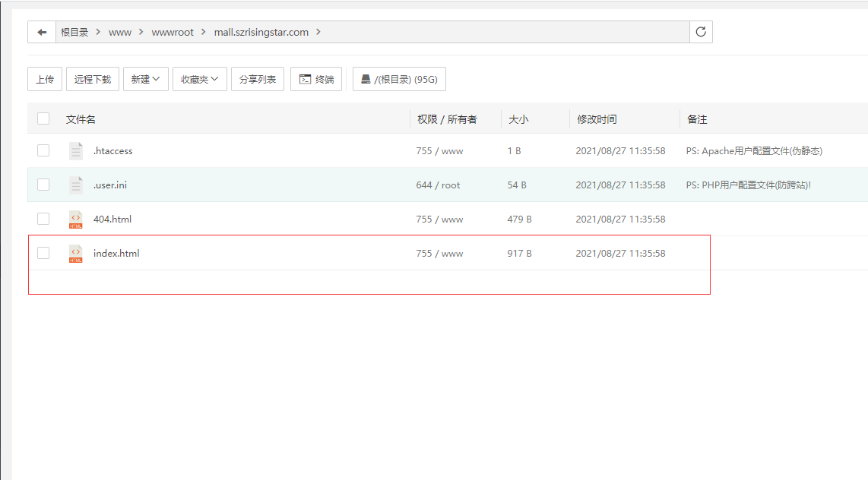Open the index.html file name
Screen dimensions: 868x480
116,253
